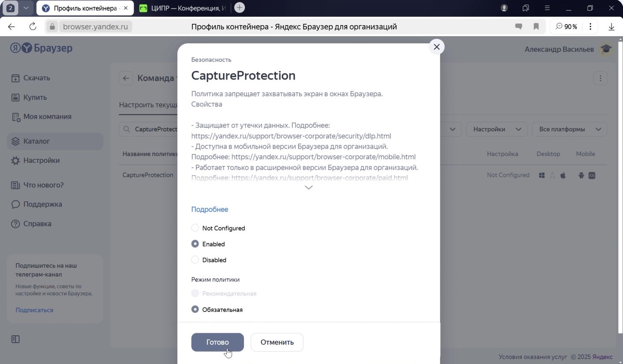Go back with the browser back arrow
The height and width of the screenshot is (364, 623).
tap(11, 27)
